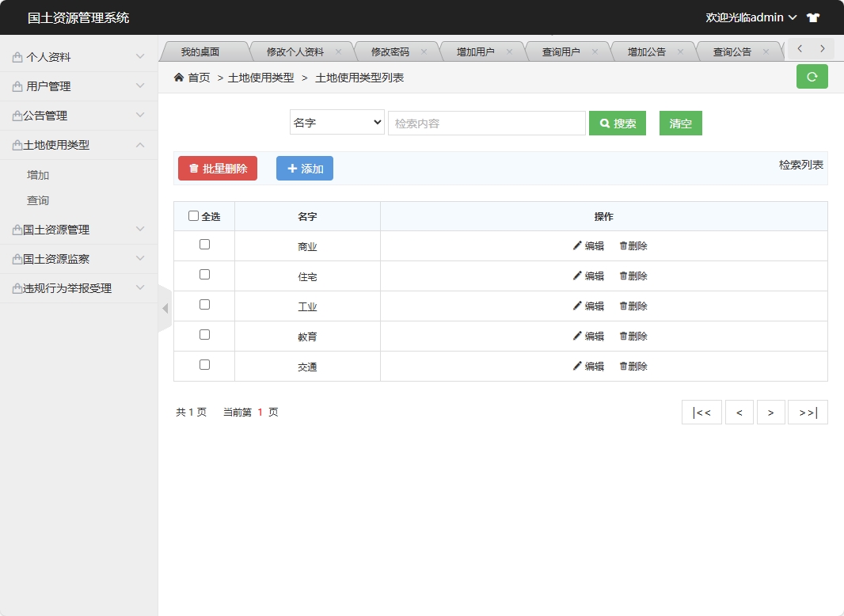Image resolution: width=844 pixels, height=616 pixels.
Task: Click the 清空 clear button
Action: click(679, 123)
